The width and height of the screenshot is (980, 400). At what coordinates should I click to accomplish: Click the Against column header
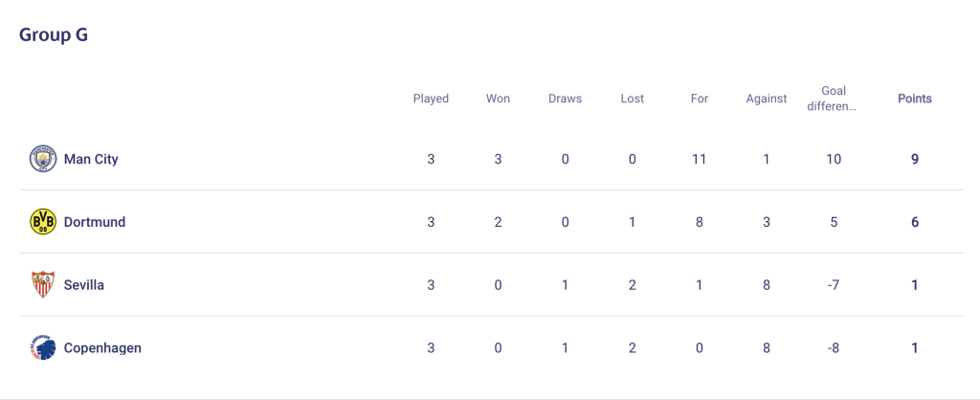[767, 99]
